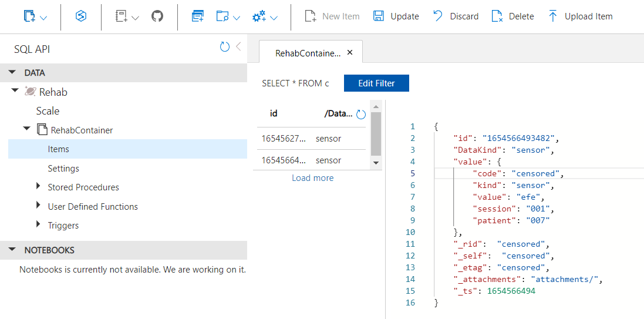Refresh the SQL API tree
Screen dimensions: 644x319
(225, 47)
